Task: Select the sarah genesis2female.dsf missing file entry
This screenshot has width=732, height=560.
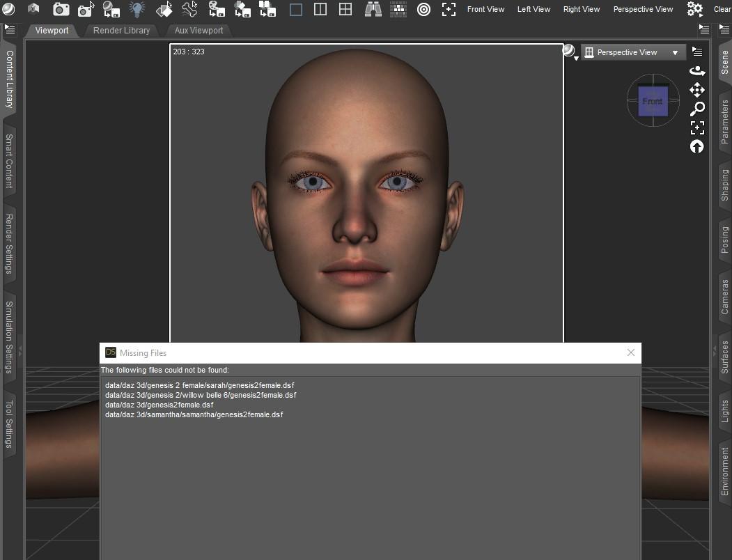Action: point(199,385)
